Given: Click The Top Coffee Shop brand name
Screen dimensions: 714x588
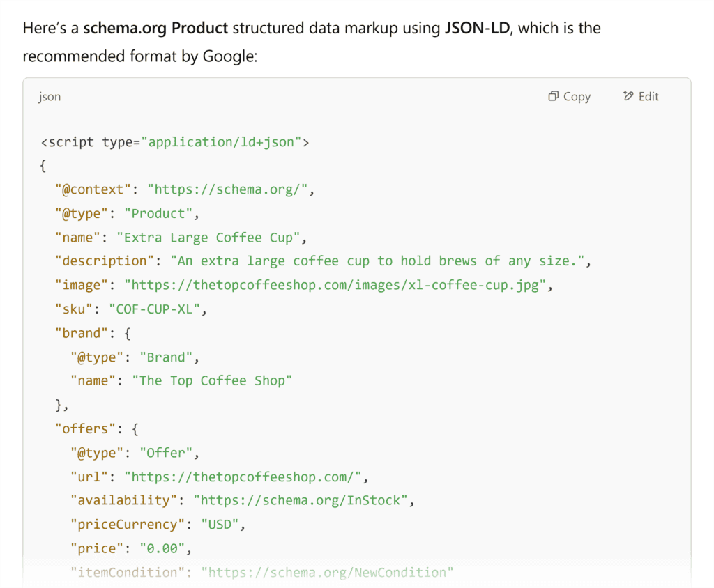Looking at the screenshot, I should pyautogui.click(x=212, y=380).
